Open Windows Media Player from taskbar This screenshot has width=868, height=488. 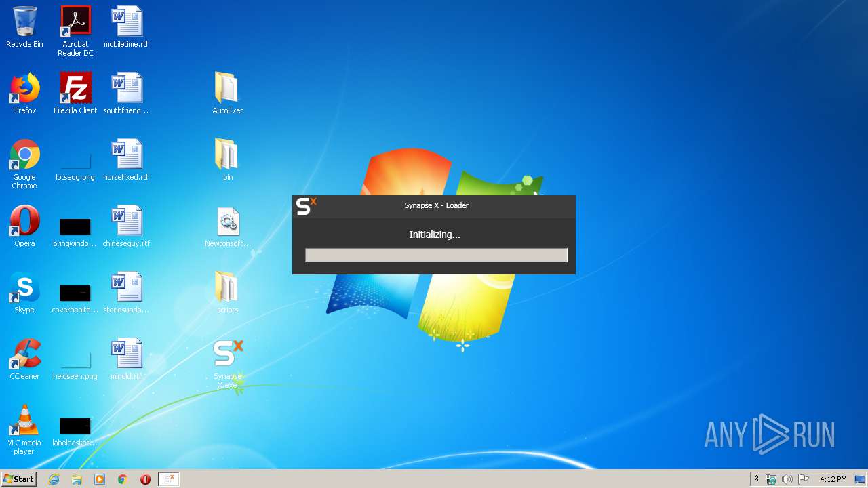click(100, 479)
